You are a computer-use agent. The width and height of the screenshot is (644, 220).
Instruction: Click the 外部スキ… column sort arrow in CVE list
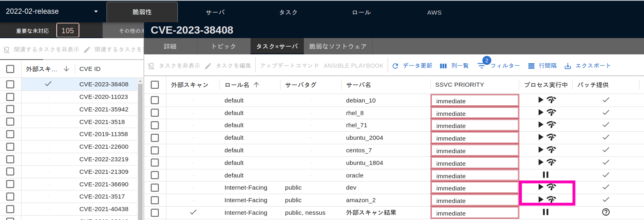[x=66, y=69]
